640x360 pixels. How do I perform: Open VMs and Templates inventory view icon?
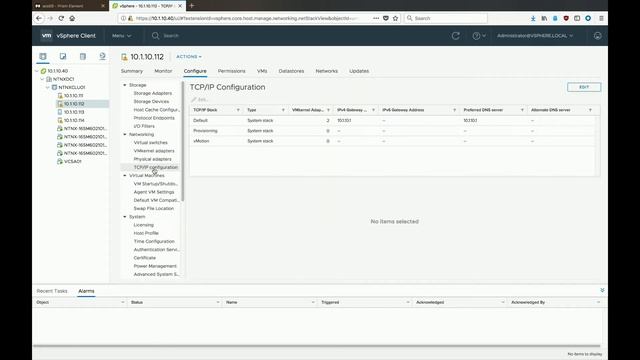pyautogui.click(x=63, y=56)
